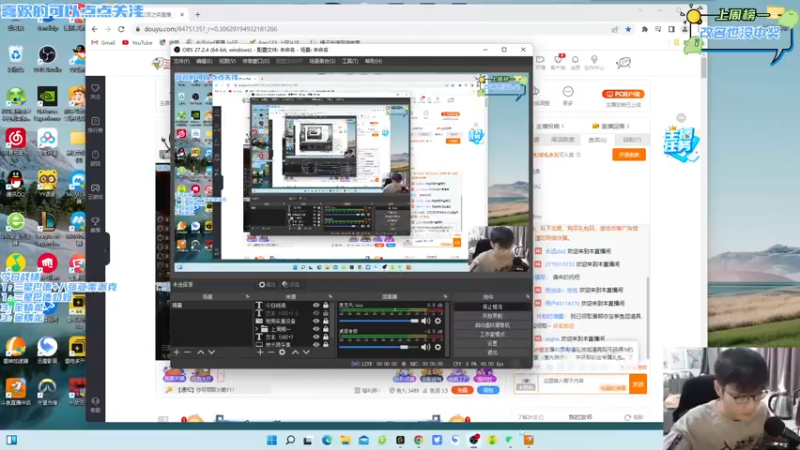The image size is (800, 450).
Task: Open the Windows Start menu
Action: [x=272, y=440]
